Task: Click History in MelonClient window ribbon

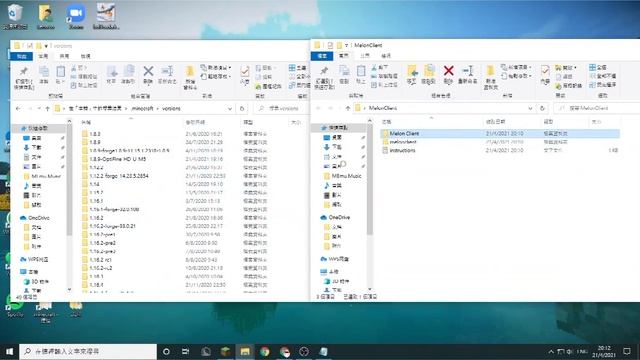Action: (568, 86)
